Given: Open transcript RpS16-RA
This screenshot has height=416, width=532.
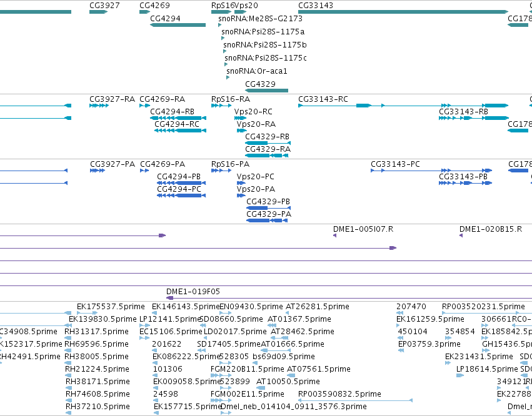Looking at the screenshot, I should click(x=231, y=99).
